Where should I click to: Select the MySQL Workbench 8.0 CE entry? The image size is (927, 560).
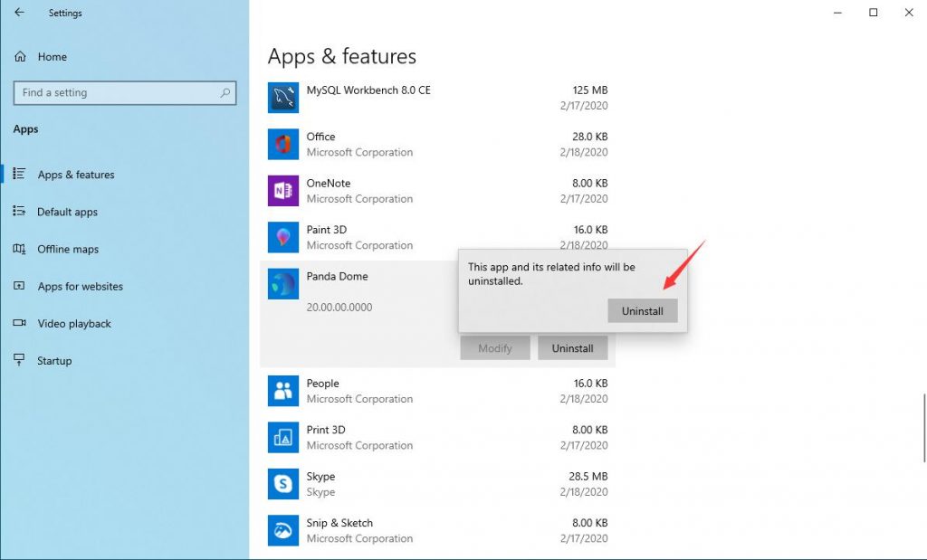click(368, 90)
